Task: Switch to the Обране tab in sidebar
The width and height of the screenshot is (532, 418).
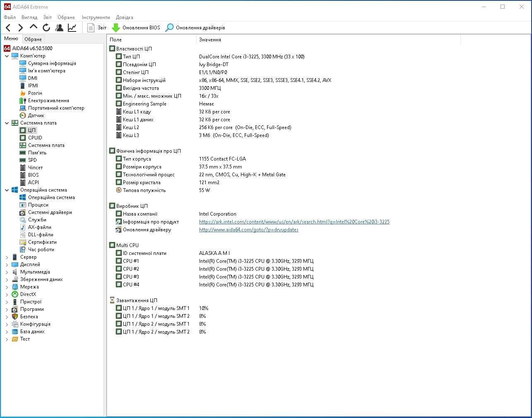Action: (x=33, y=39)
